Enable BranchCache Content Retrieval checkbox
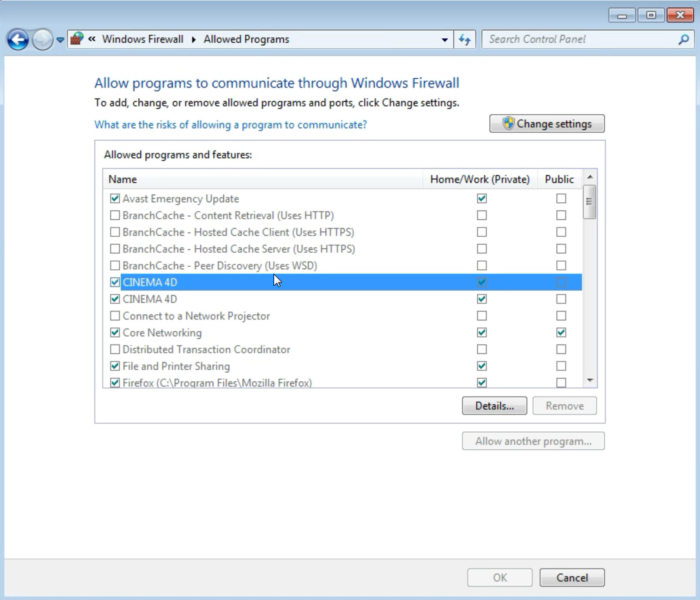Screen dimensions: 700x600 click(114, 215)
